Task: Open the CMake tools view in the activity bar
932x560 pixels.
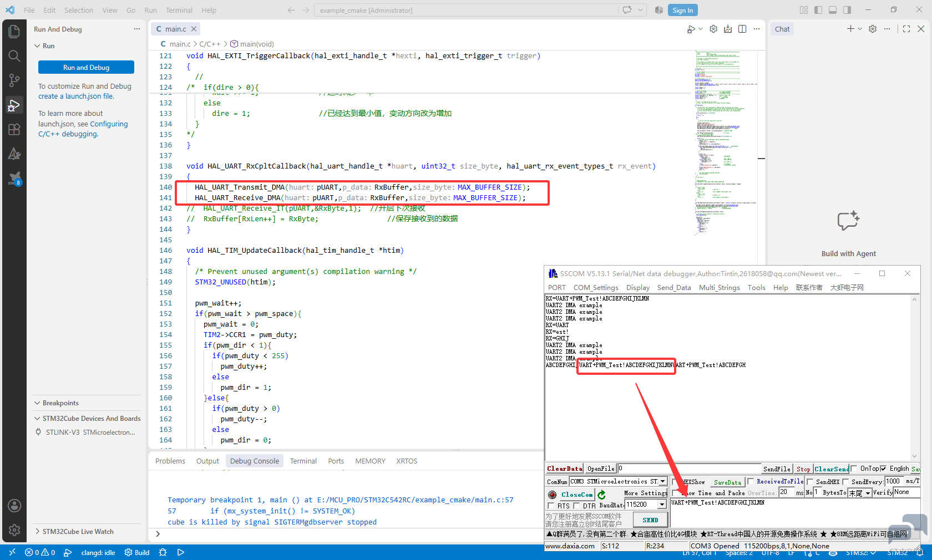Action: [x=14, y=154]
